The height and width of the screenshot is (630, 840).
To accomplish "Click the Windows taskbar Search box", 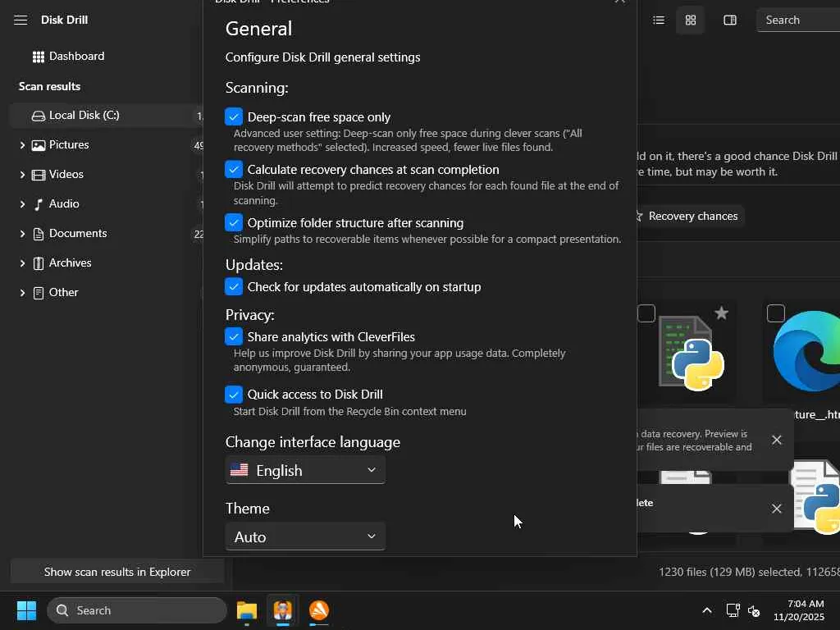I will point(137,610).
